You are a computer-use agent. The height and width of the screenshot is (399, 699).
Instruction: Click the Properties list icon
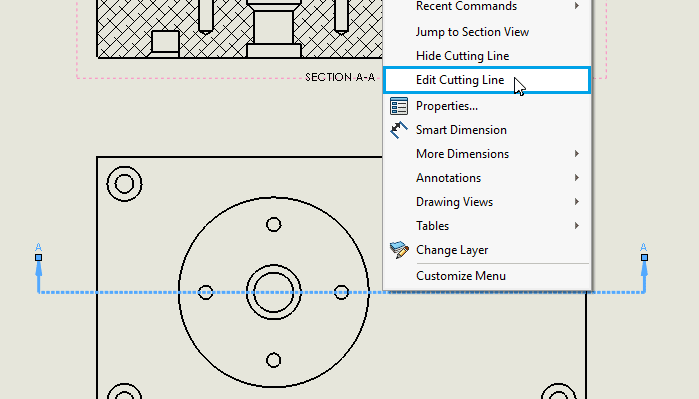399,106
